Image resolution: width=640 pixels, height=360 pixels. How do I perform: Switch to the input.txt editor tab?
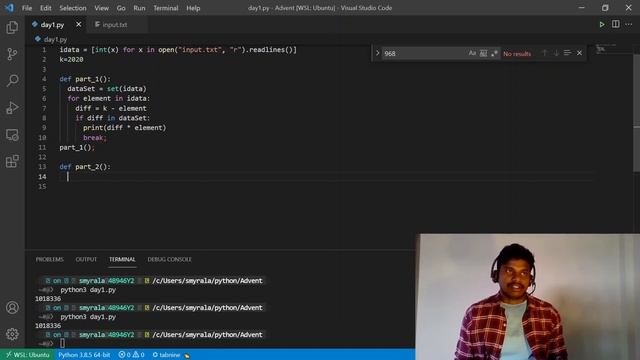[115, 24]
